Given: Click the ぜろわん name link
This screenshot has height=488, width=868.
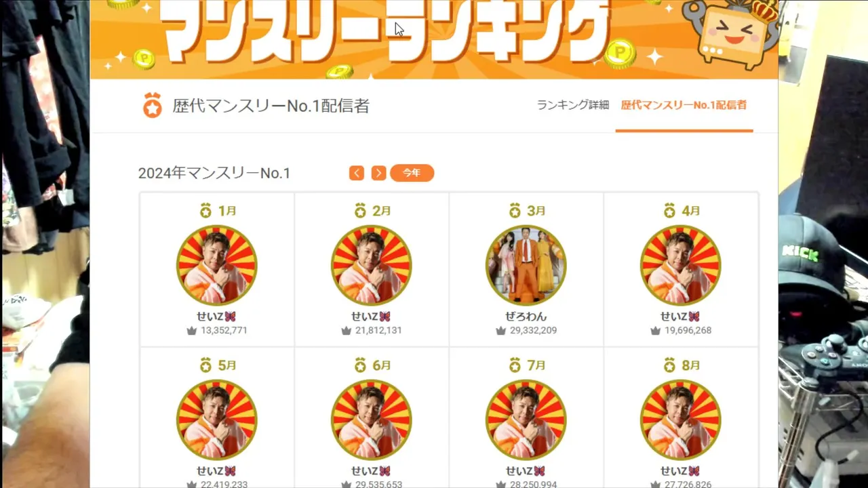Looking at the screenshot, I should tap(526, 317).
